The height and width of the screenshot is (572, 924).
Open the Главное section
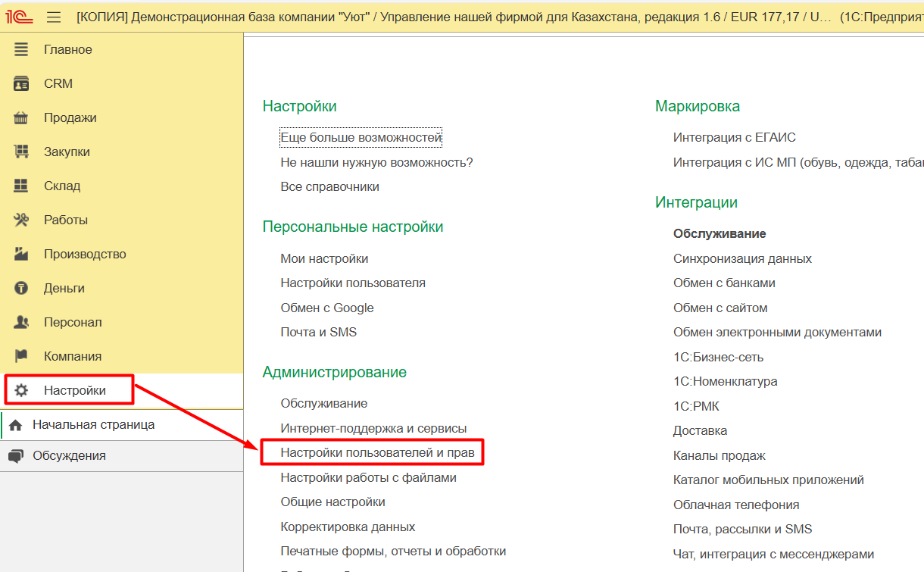(x=67, y=50)
